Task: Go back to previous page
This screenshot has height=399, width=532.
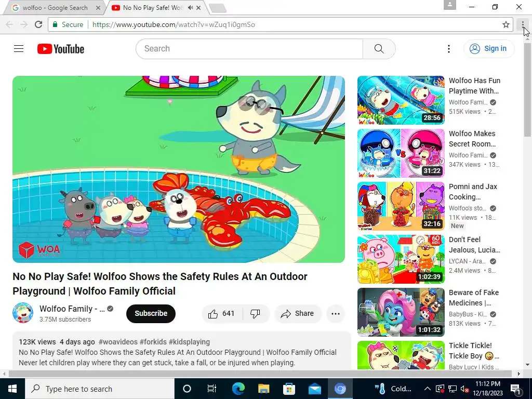Action: point(9,24)
